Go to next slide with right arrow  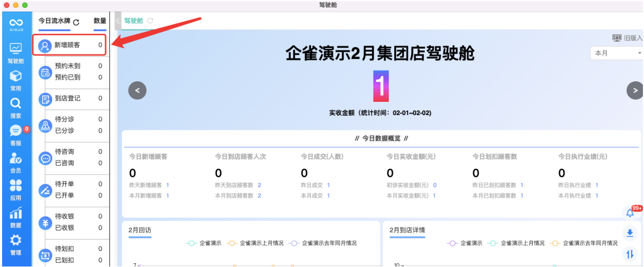click(x=635, y=90)
